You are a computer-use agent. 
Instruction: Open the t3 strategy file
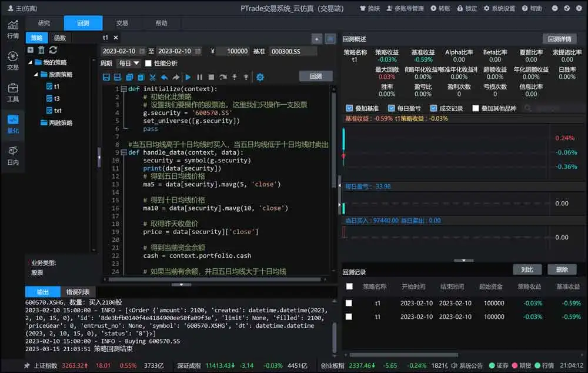(53, 99)
